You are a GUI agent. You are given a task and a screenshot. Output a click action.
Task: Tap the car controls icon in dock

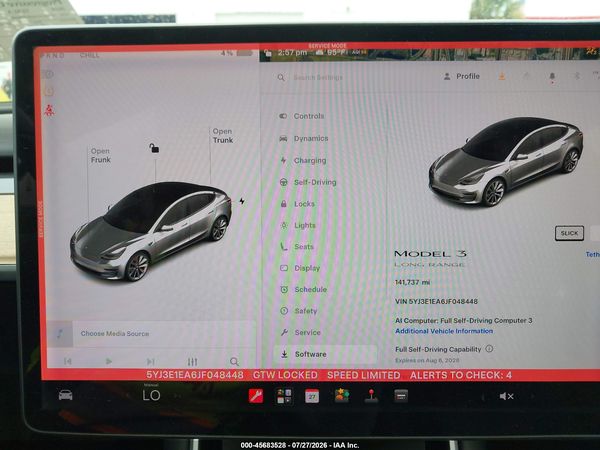[65, 395]
